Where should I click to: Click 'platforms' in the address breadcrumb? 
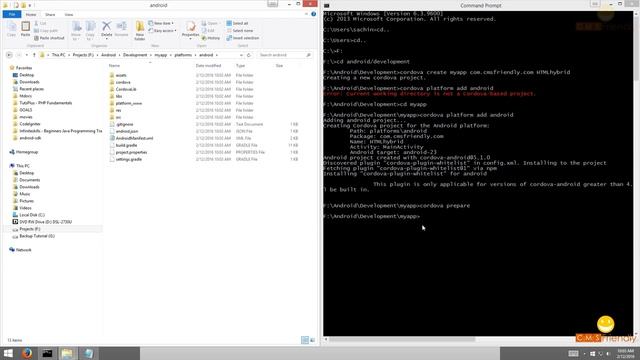point(183,55)
